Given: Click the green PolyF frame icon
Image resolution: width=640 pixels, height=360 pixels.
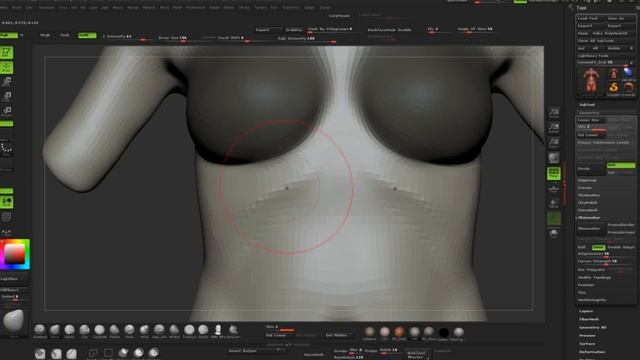Looking at the screenshot, I should [554, 173].
